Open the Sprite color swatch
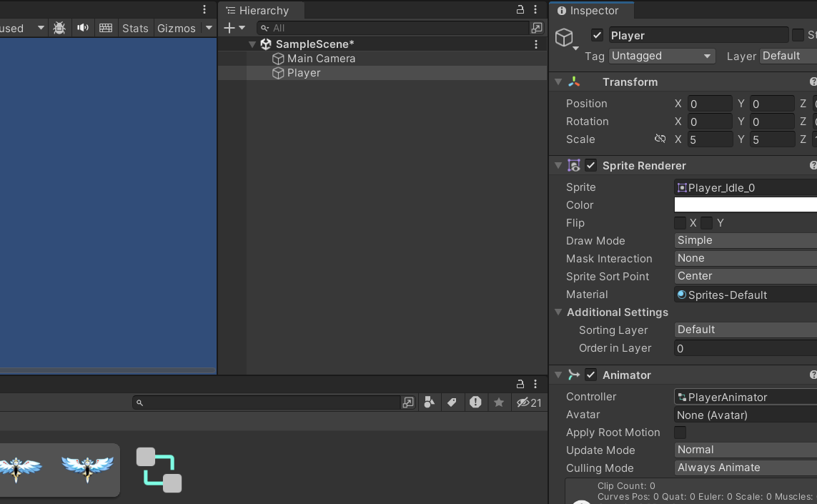This screenshot has height=504, width=817. point(746,205)
